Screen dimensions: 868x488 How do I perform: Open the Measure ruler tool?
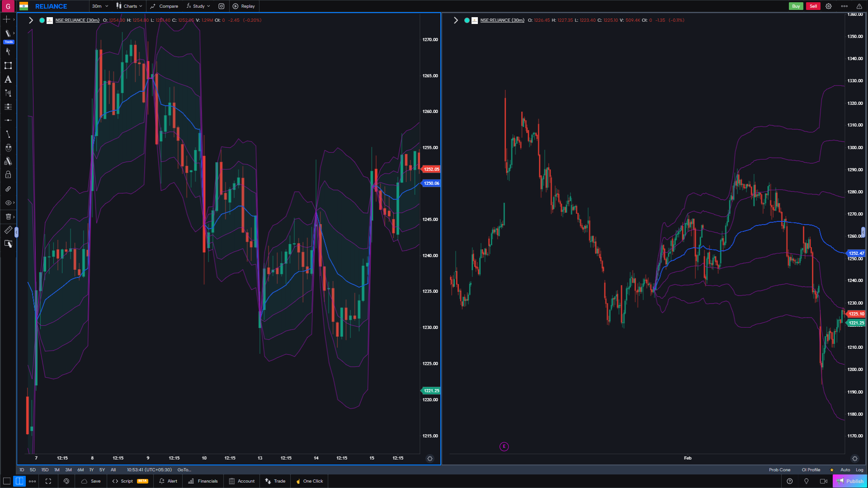[x=8, y=230]
